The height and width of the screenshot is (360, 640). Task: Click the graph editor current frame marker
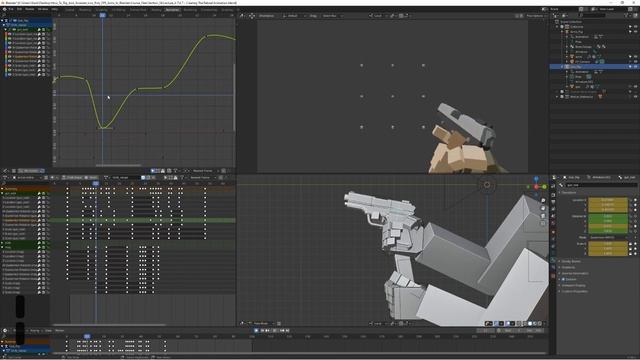coord(102,15)
